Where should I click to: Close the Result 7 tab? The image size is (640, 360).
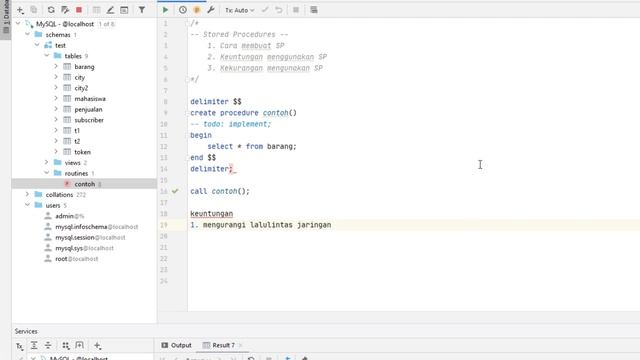click(241, 345)
